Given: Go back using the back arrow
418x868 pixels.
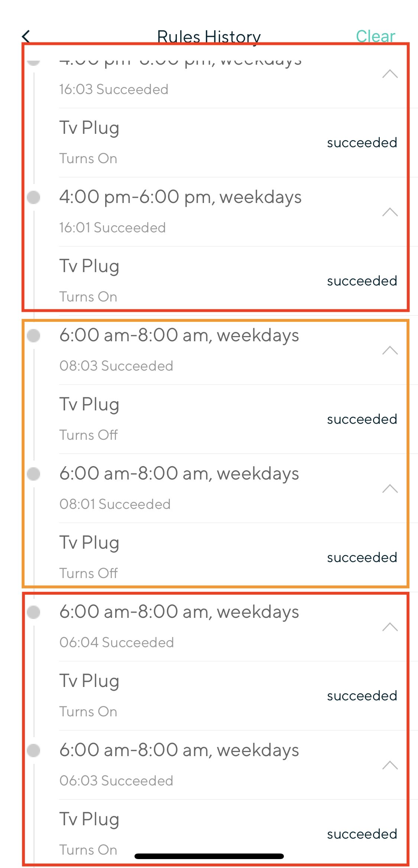Looking at the screenshot, I should (x=26, y=36).
